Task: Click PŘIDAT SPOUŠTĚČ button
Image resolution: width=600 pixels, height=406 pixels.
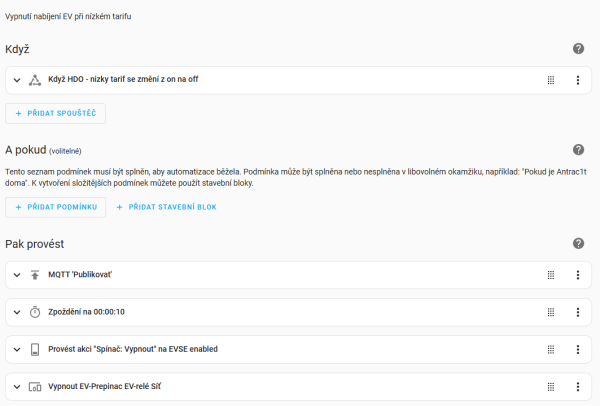Action: tap(55, 113)
